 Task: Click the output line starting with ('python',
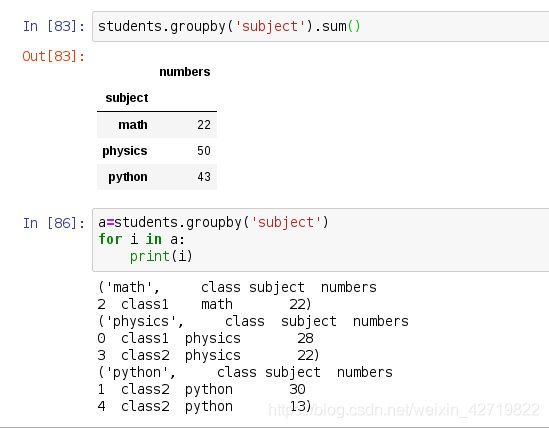pyautogui.click(x=245, y=372)
